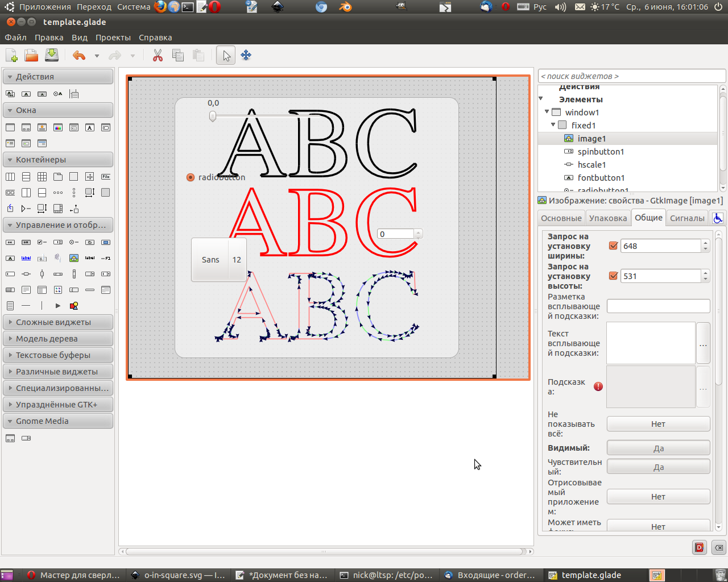Select the drag-resize move tool
Image resolution: width=728 pixels, height=582 pixels.
246,56
